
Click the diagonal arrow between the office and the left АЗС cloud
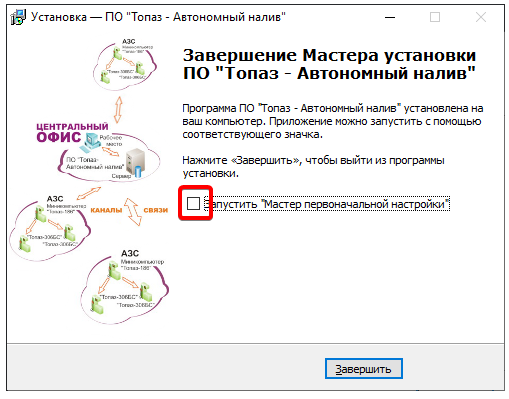(88, 193)
